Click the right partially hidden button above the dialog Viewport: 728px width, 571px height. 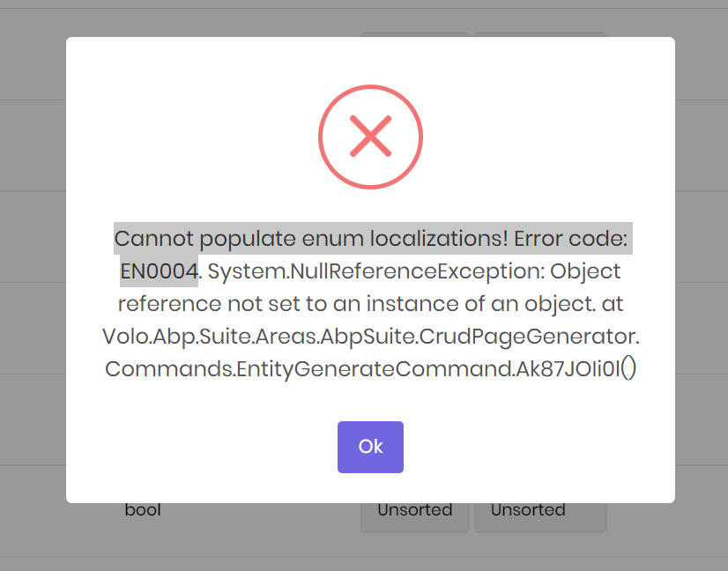click(539, 33)
